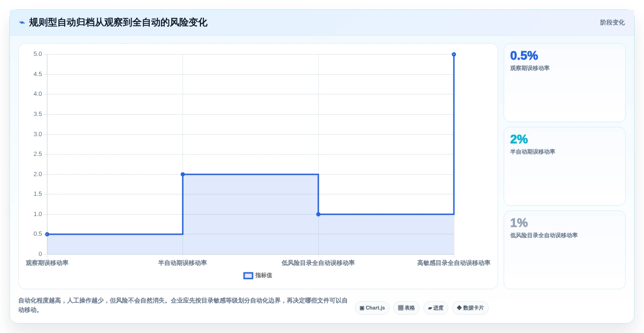
Task: Open the 2% 半自动期误移动率 card
Action: pos(564,166)
